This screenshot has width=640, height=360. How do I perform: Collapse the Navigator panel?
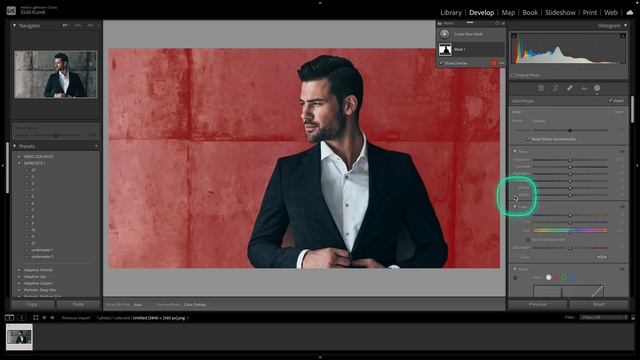15,25
